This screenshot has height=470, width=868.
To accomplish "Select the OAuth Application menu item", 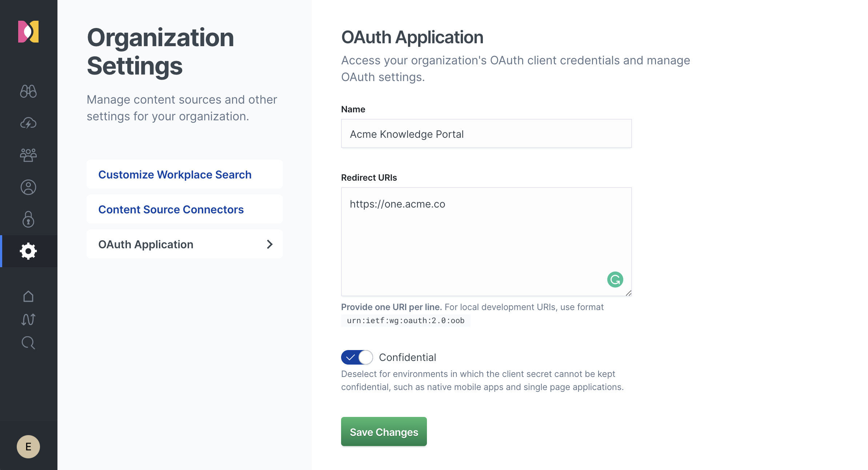I will click(146, 244).
